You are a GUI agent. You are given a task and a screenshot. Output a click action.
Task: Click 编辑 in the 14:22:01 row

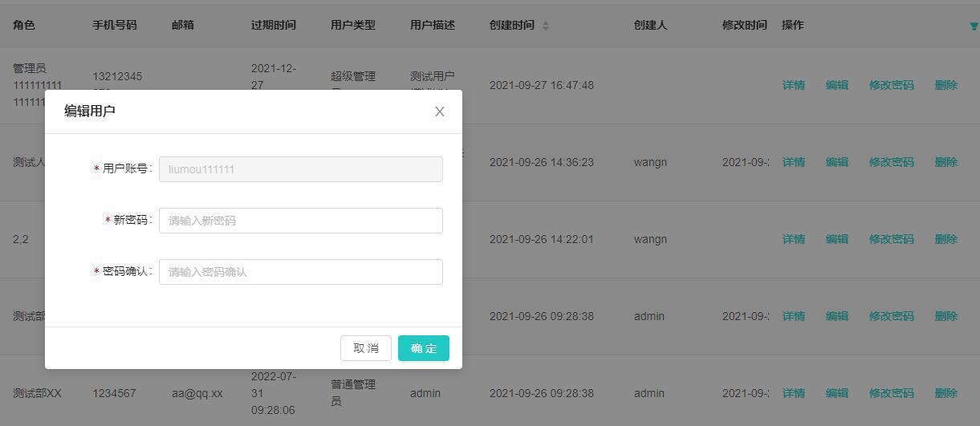(x=836, y=239)
